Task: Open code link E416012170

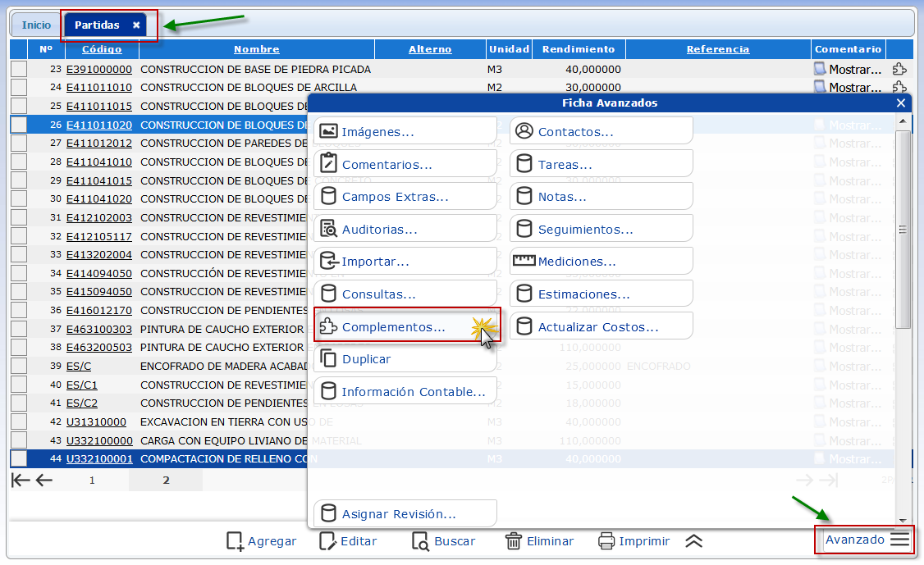Action: [x=99, y=310]
